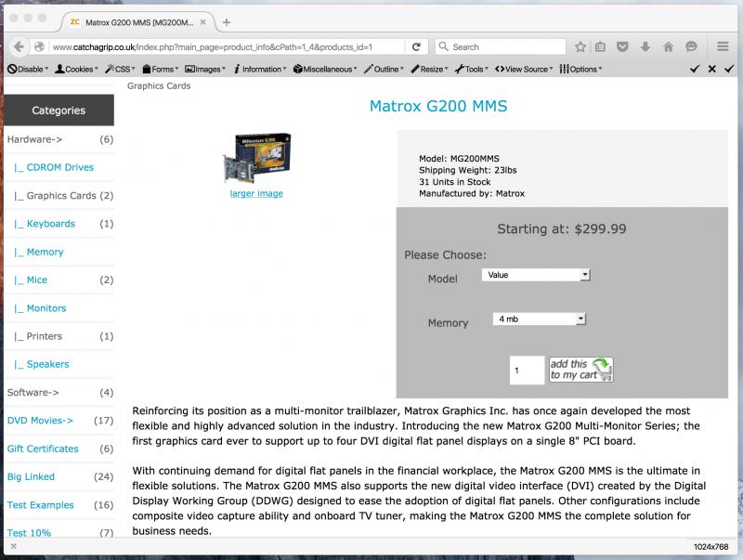Select the Matrox G200 MMS browser tab

pos(138,22)
